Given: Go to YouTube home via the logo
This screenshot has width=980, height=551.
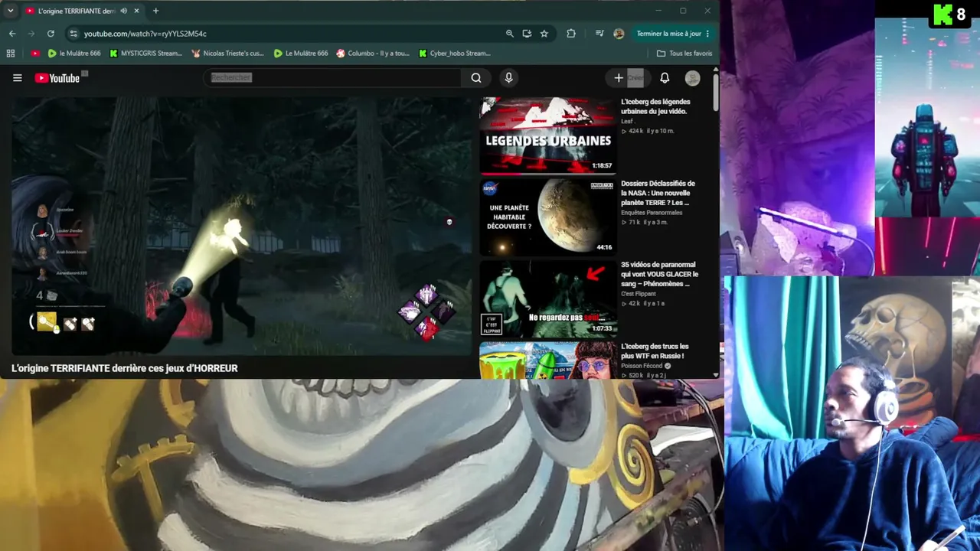Looking at the screenshot, I should (x=57, y=78).
